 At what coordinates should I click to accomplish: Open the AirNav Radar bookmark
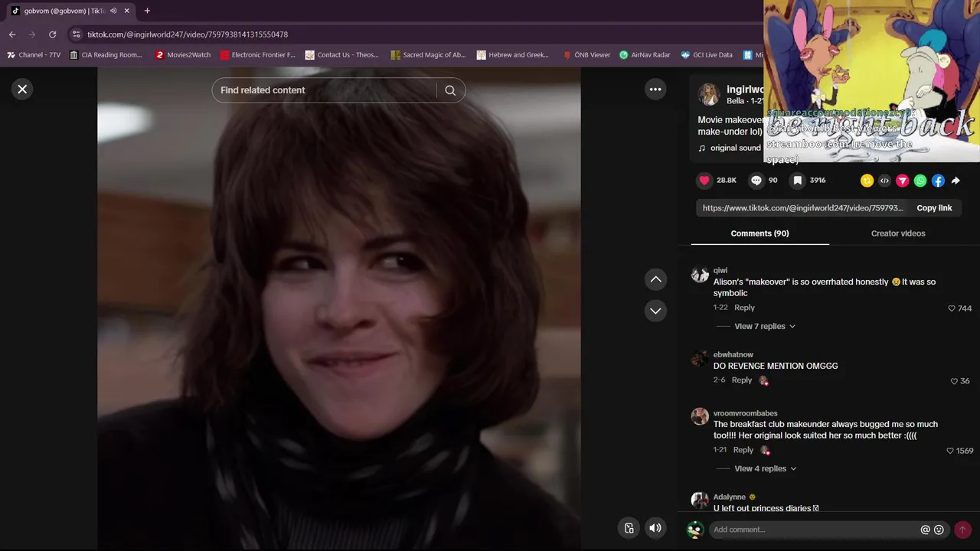tap(645, 55)
